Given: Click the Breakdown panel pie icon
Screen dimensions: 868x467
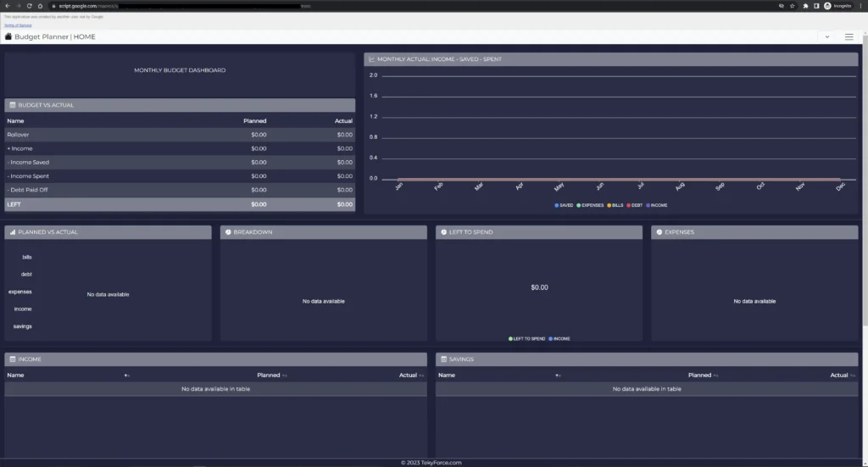Looking at the screenshot, I should (228, 232).
